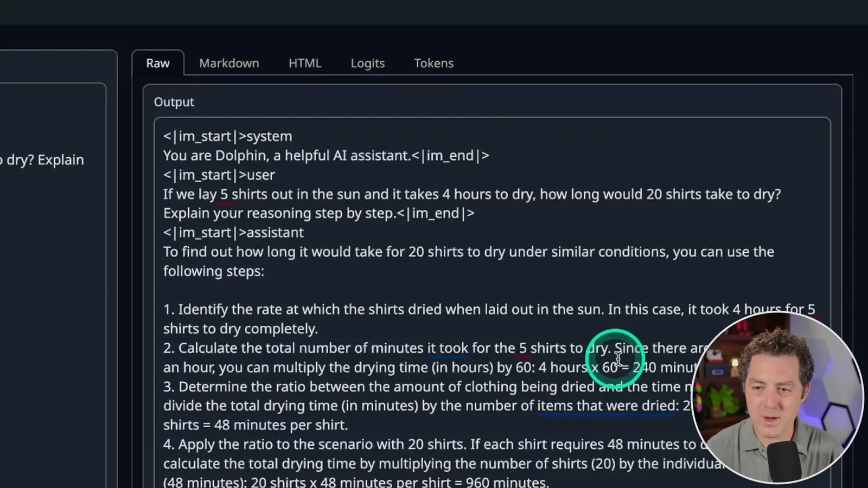Click 'following steps:' text
Screen dimensions: 868x488
click(x=214, y=271)
